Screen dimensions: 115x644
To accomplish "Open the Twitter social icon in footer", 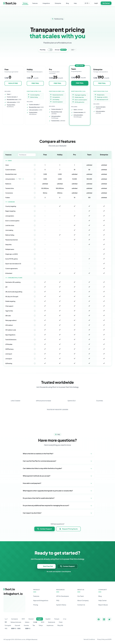I will pos(109,619).
